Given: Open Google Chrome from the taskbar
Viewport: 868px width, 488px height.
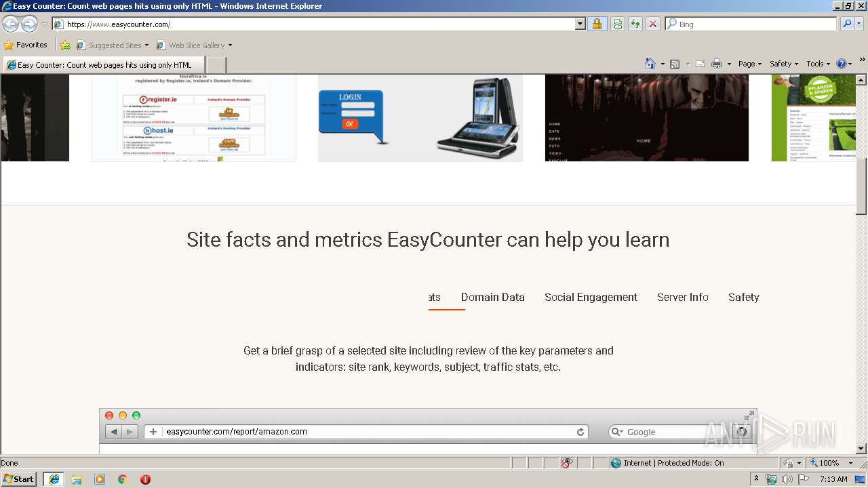Looking at the screenshot, I should 123,479.
